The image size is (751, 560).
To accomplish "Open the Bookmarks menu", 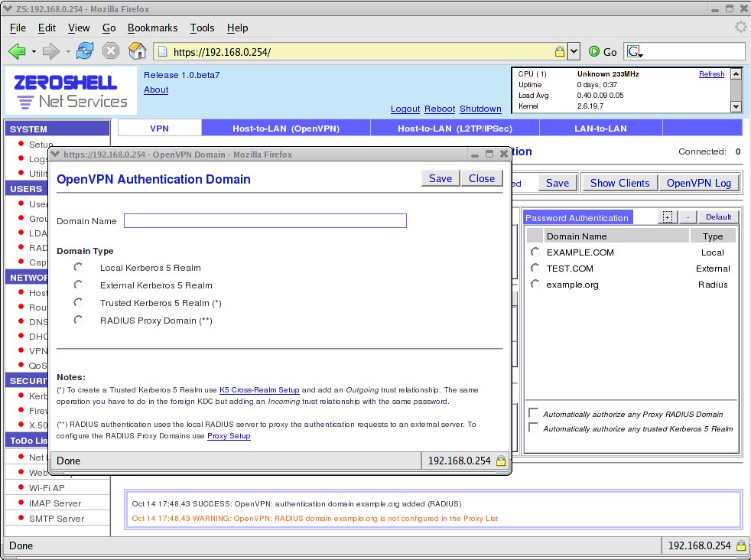I will point(152,28).
